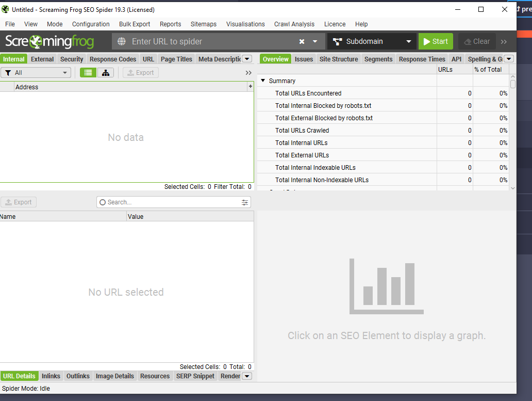This screenshot has width=532, height=401.
Task: Open search filter options sliders icon
Action: pos(245,202)
